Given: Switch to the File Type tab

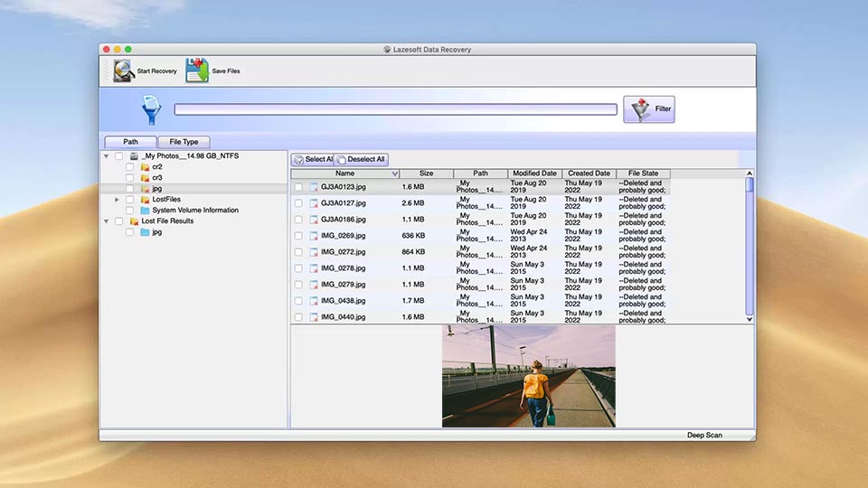Looking at the screenshot, I should [x=184, y=142].
